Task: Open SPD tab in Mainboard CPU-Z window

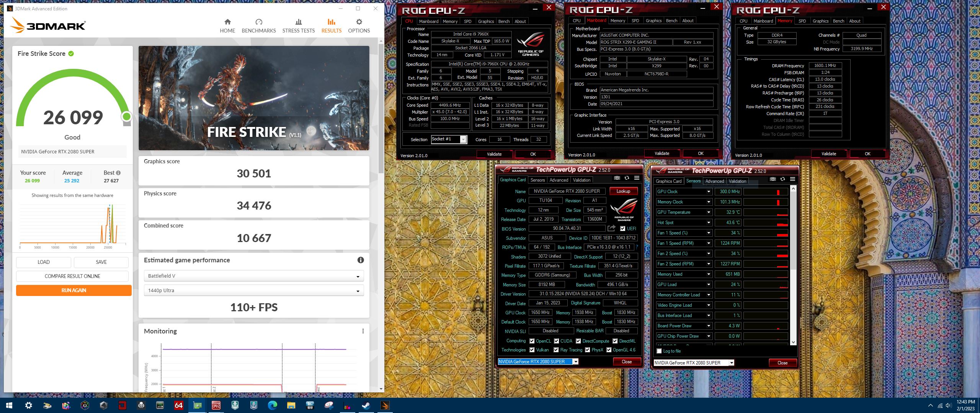Action: pos(635,21)
